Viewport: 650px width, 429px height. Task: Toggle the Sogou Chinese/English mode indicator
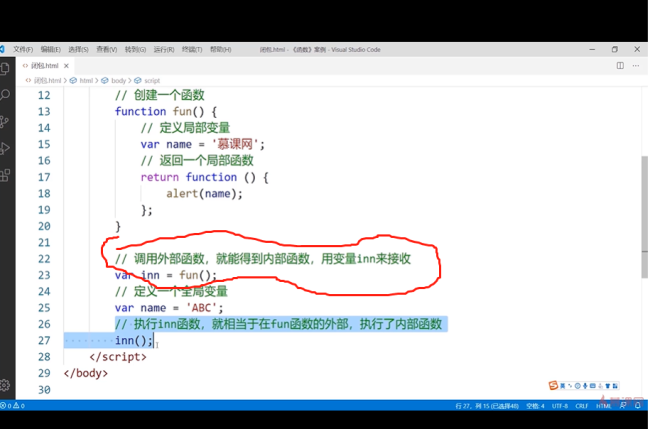[x=563, y=386]
